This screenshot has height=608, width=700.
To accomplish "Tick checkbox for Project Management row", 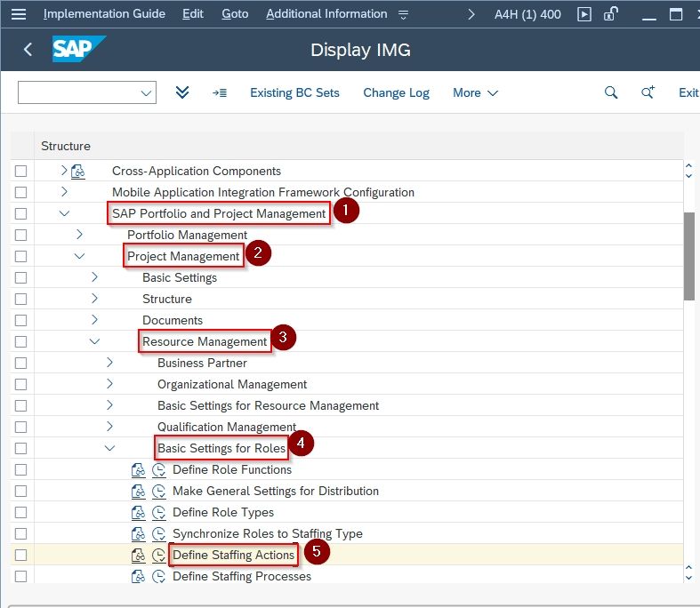I will [x=21, y=257].
